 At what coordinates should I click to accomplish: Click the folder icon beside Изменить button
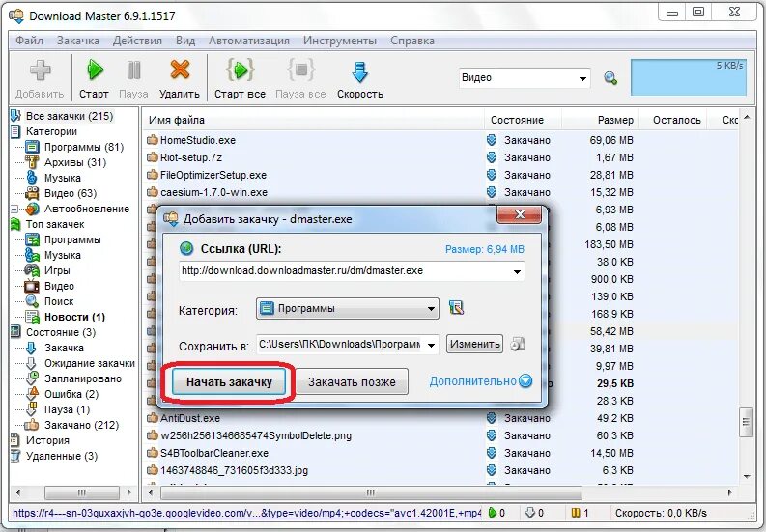click(518, 344)
